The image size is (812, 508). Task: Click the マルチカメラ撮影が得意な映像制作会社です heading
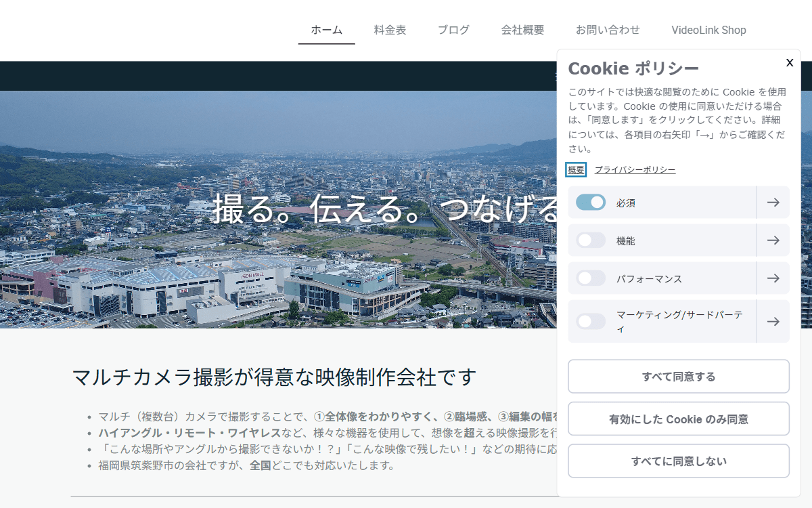[x=274, y=378]
